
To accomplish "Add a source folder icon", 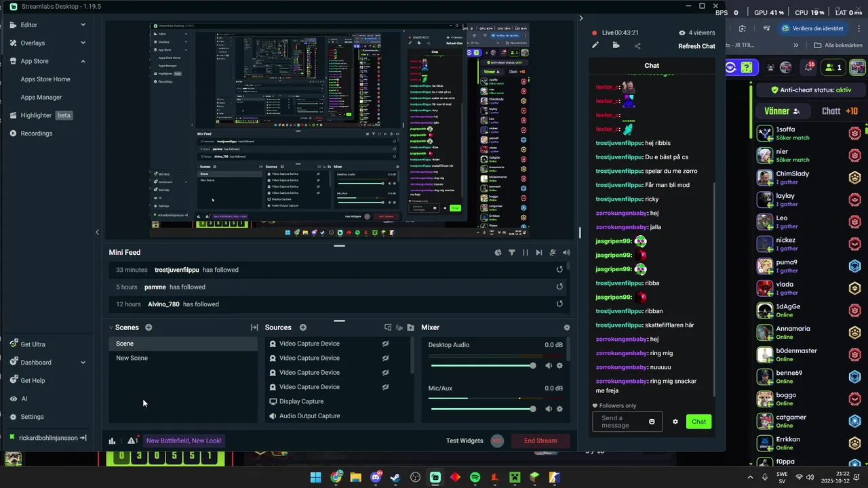I will [x=410, y=327].
